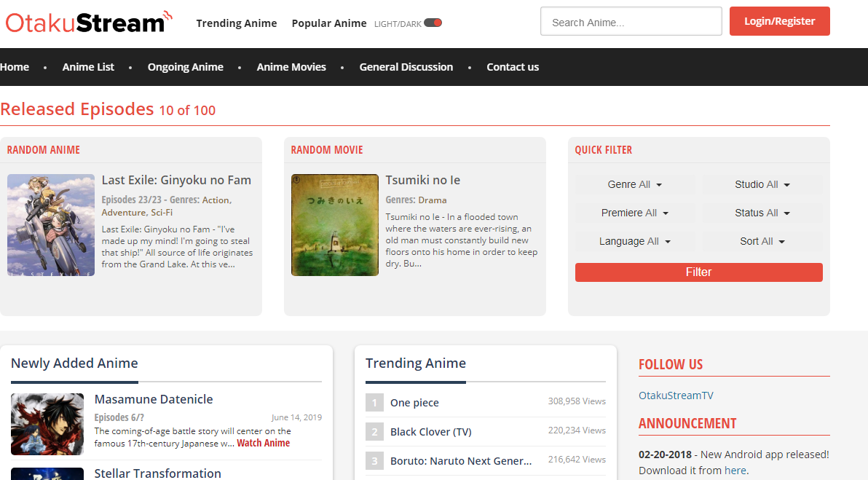This screenshot has height=480, width=868.
Task: Open Anime List menu item
Action: (88, 67)
